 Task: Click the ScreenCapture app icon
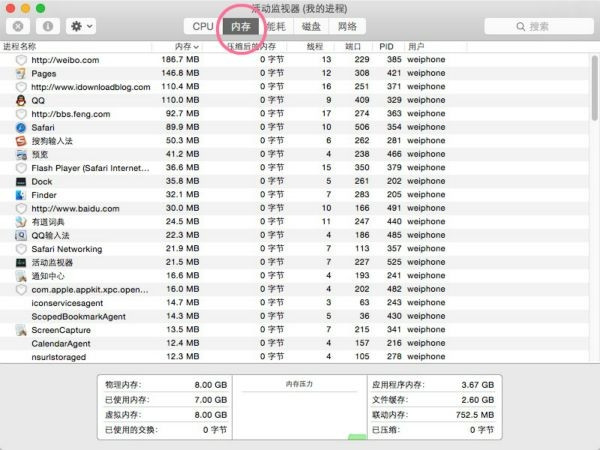pyautogui.click(x=21, y=330)
